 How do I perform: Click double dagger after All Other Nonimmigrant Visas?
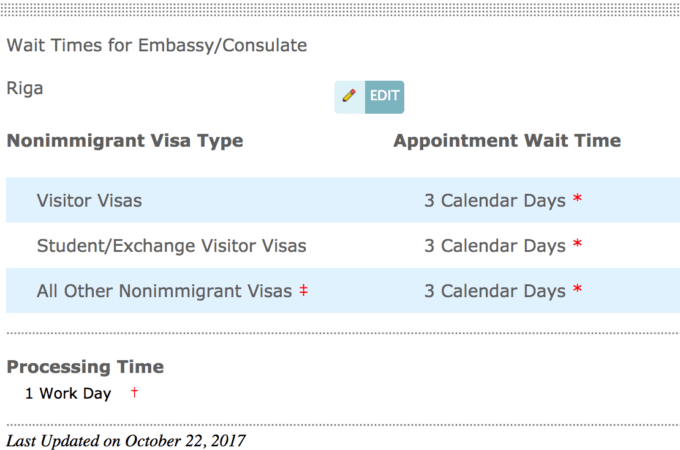tap(303, 291)
